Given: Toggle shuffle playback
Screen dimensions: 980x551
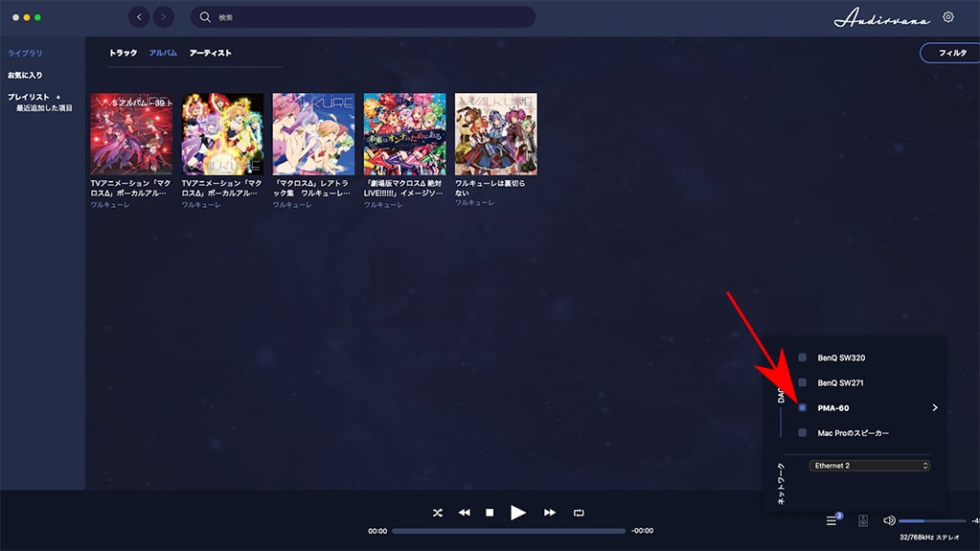Looking at the screenshot, I should pos(438,513).
